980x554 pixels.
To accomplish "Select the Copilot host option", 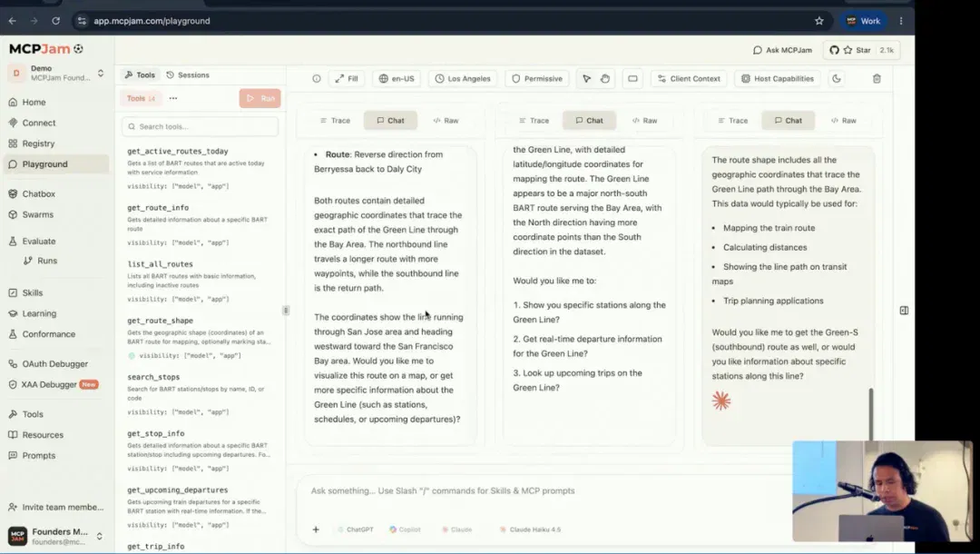I will [x=405, y=529].
